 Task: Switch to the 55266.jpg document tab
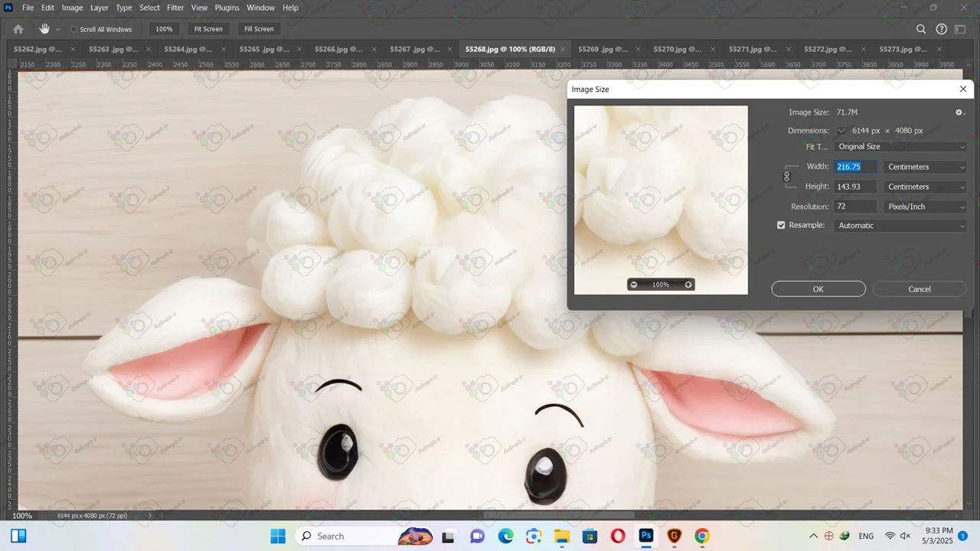pos(337,49)
